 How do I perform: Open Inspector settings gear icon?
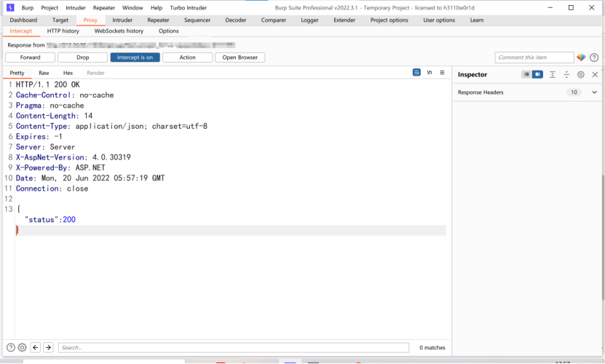pyautogui.click(x=581, y=74)
